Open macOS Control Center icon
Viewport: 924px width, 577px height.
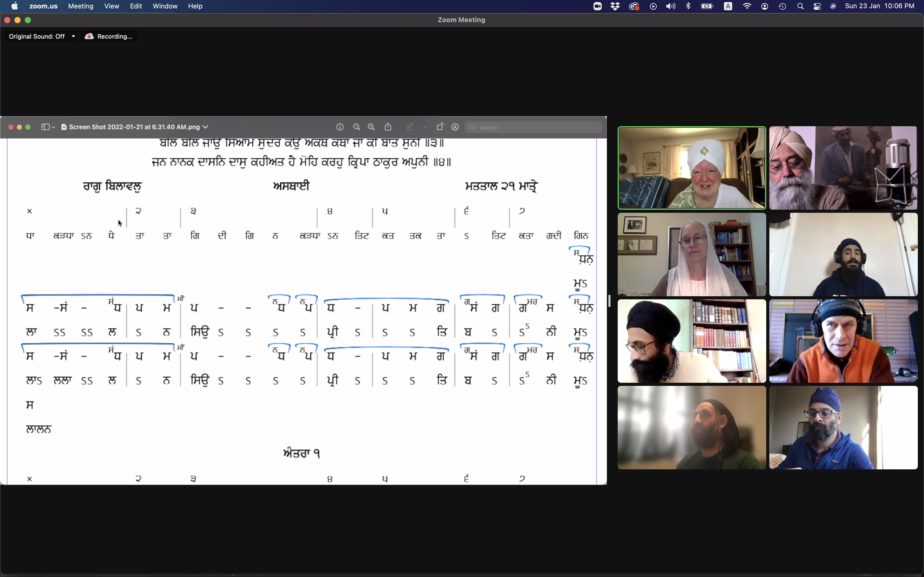pos(817,6)
